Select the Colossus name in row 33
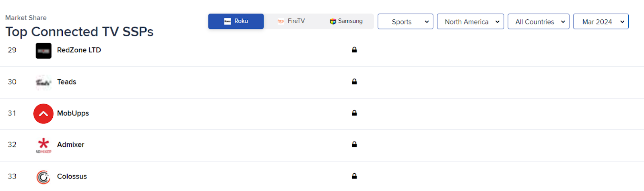 [72, 177]
